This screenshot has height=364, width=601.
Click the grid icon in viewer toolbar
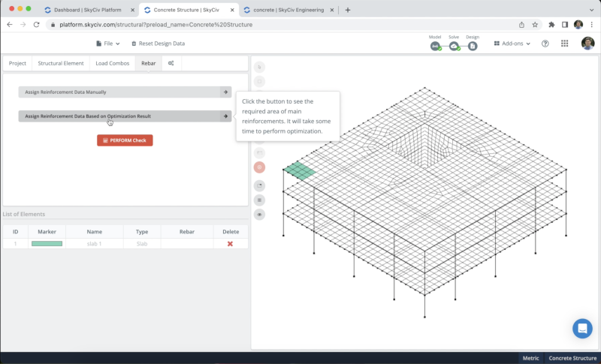pos(259,200)
